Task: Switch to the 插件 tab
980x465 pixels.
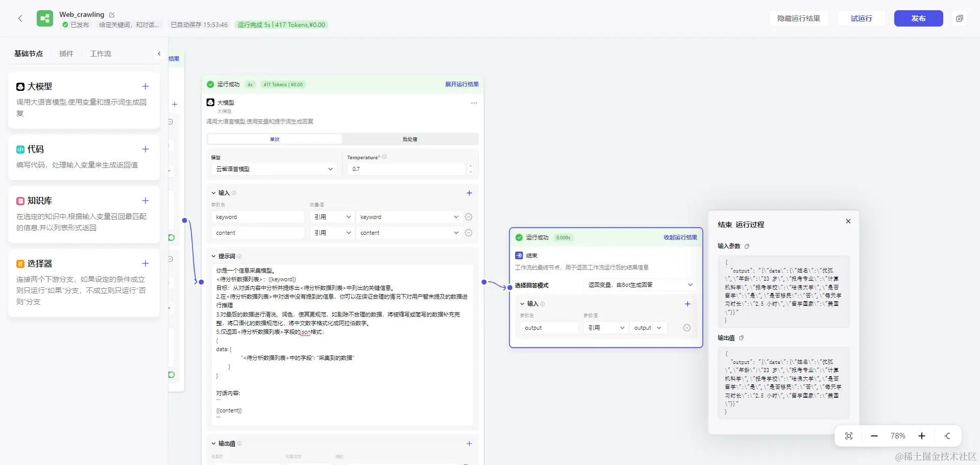Action: coord(66,54)
